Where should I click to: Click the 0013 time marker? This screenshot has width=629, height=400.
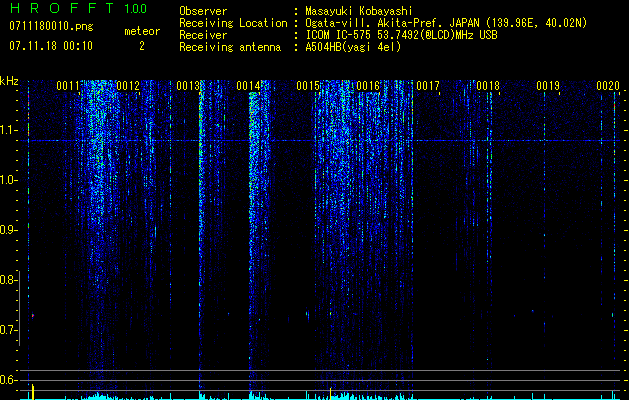click(x=188, y=86)
